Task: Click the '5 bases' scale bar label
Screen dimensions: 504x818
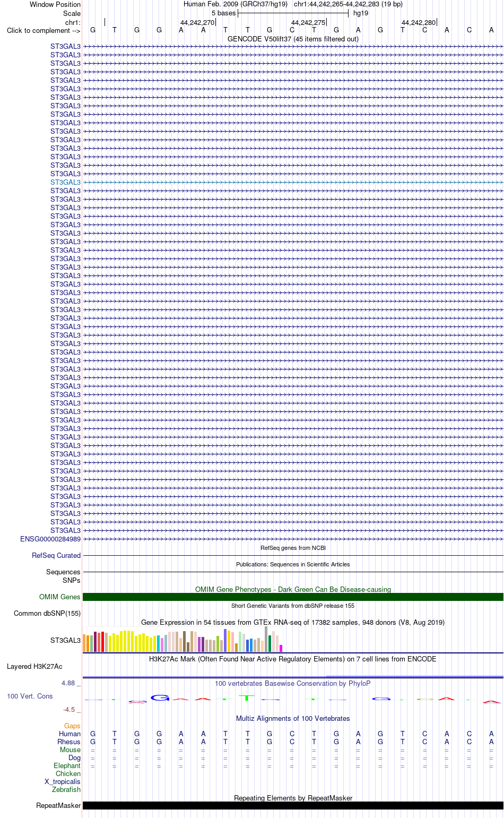Action: click(223, 13)
